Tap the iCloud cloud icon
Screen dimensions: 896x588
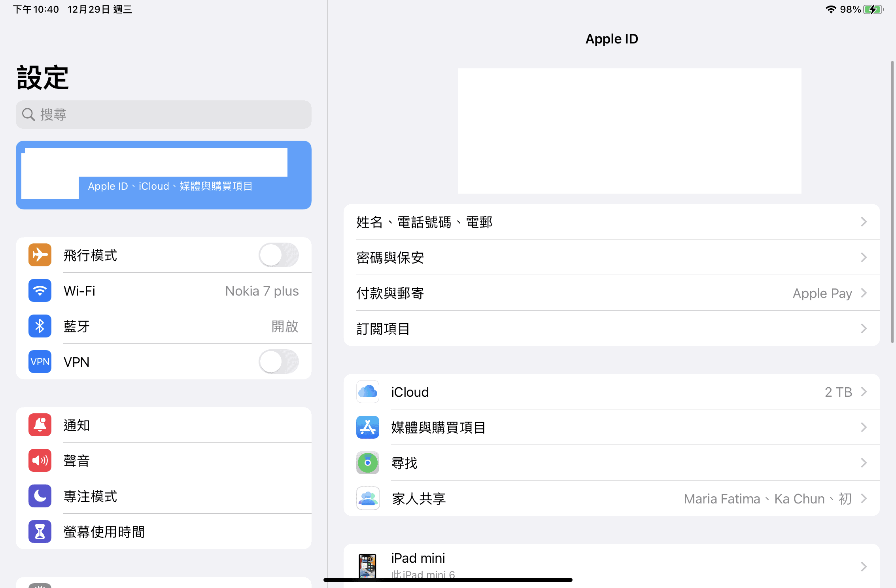pyautogui.click(x=368, y=392)
